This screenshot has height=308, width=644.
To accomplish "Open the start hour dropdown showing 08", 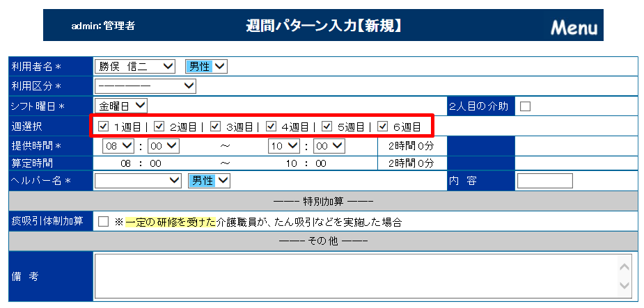I will [118, 146].
